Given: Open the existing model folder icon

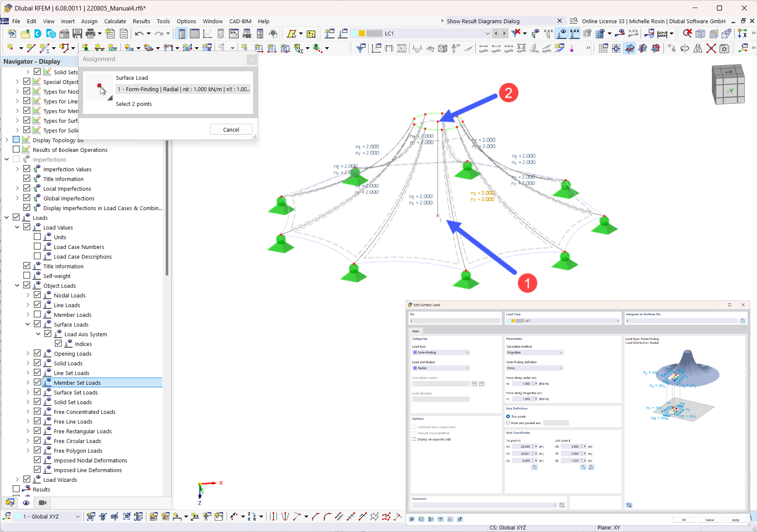Looking at the screenshot, I should (25, 34).
